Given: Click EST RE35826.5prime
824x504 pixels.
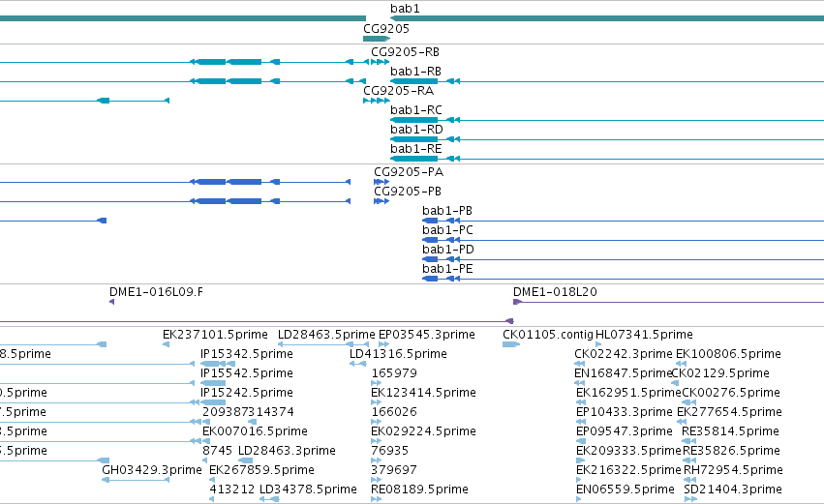Looking at the screenshot, I should point(731,451).
